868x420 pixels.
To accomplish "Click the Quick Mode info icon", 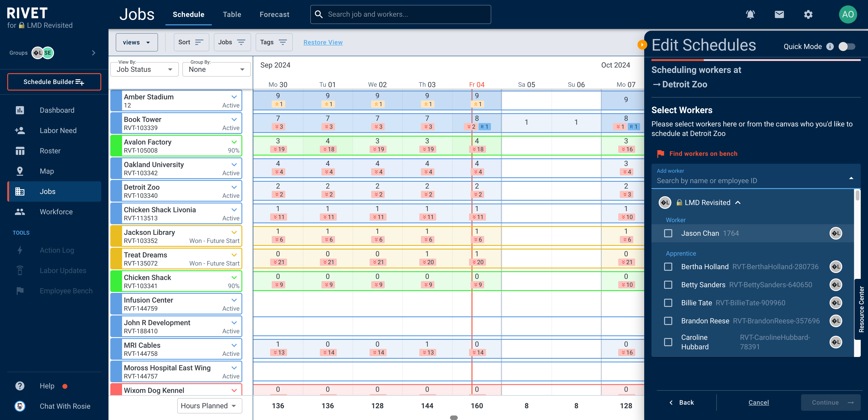I will [830, 47].
